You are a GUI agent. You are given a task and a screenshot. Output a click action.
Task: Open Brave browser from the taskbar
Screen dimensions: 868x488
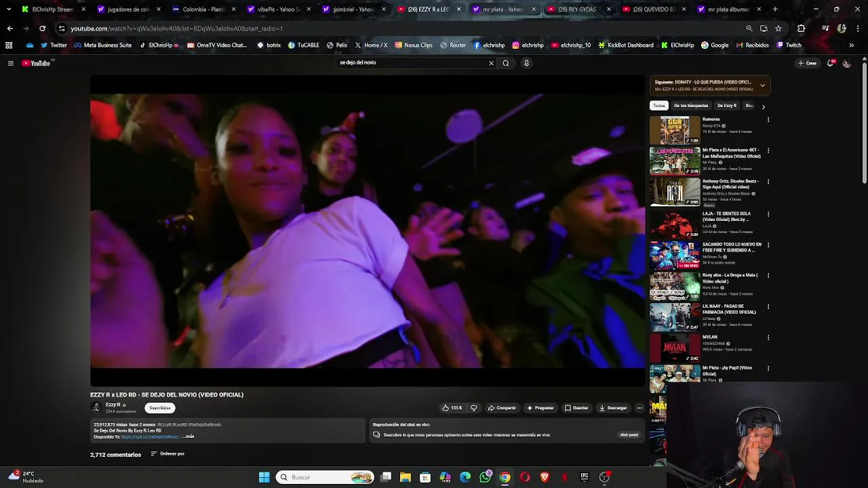pos(545,477)
